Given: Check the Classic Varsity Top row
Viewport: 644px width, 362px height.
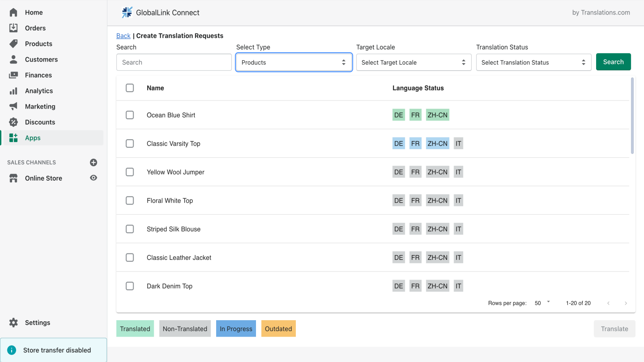Looking at the screenshot, I should [130, 143].
